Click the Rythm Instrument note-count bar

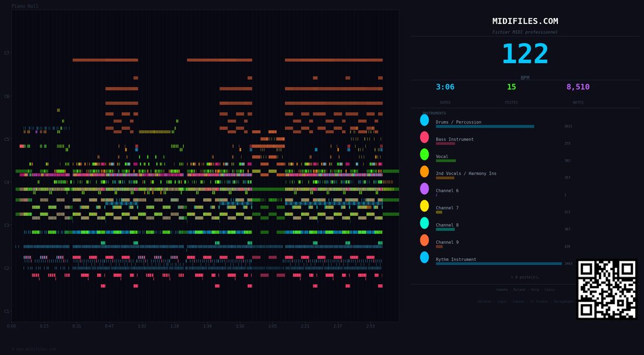click(499, 264)
